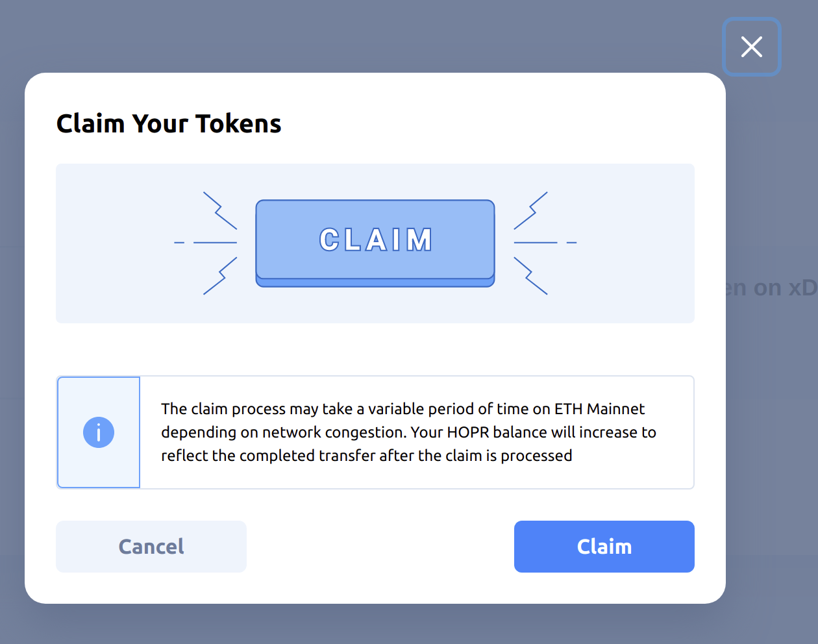
Task: Click the blue info circle icon
Action: pos(99,432)
